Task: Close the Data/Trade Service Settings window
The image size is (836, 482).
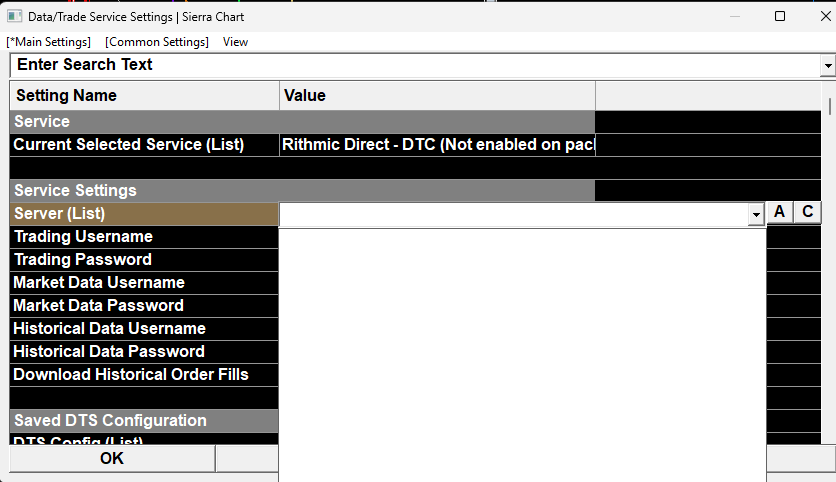Action: coord(825,17)
